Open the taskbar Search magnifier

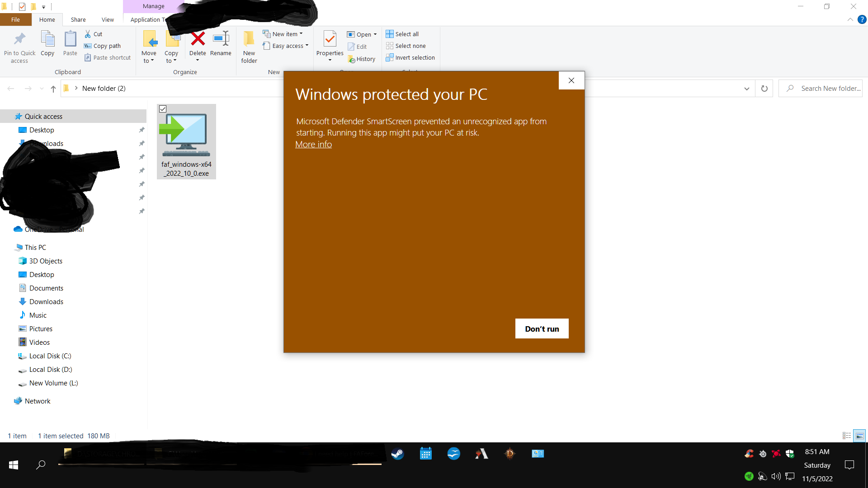41,465
